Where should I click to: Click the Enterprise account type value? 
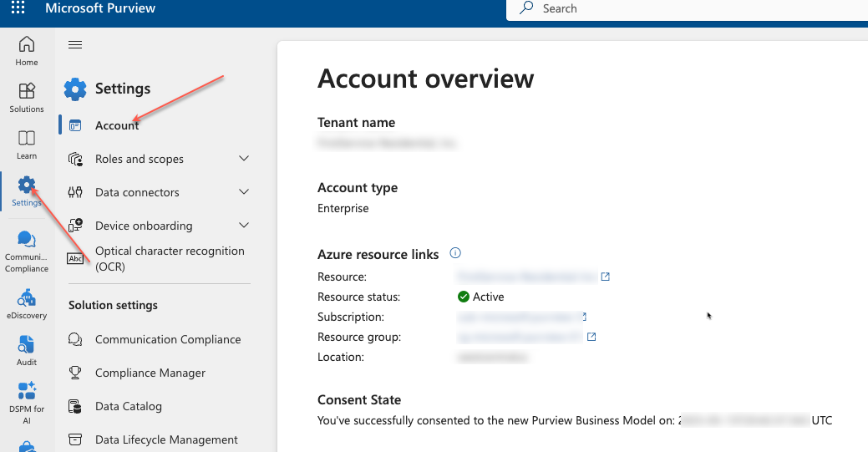[x=343, y=208]
